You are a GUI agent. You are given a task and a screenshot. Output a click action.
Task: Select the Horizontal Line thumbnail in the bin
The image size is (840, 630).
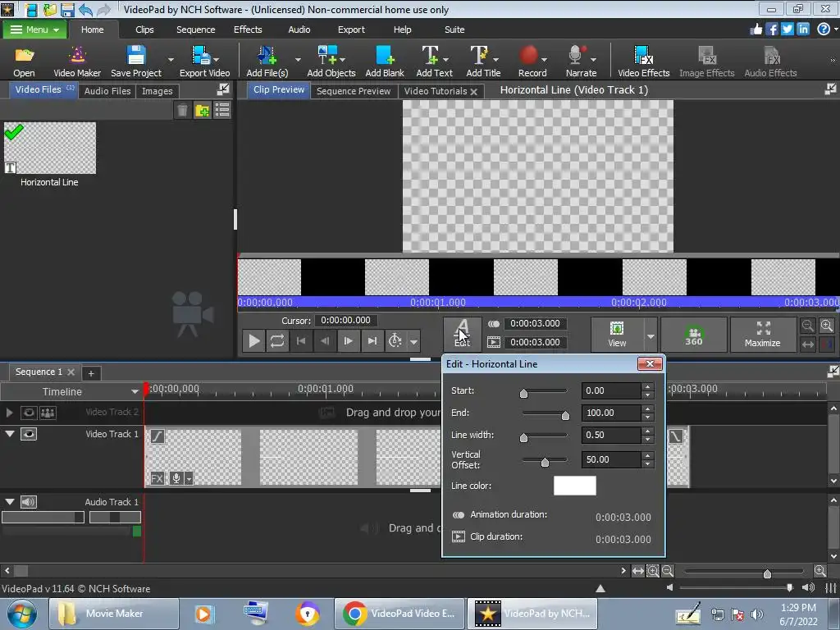coord(50,148)
